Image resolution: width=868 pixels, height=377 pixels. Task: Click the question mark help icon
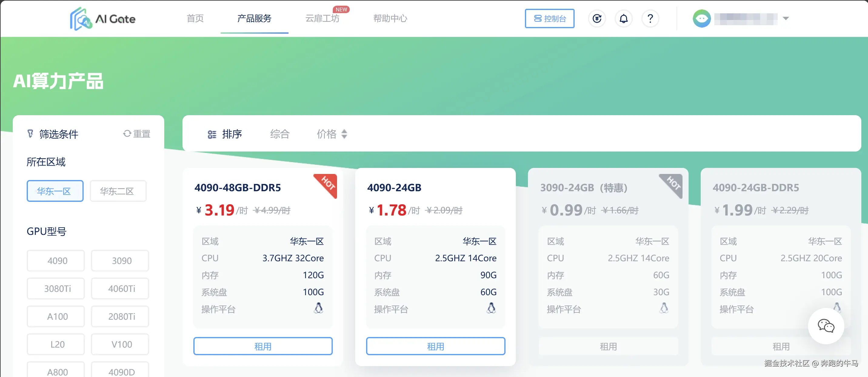pos(650,18)
